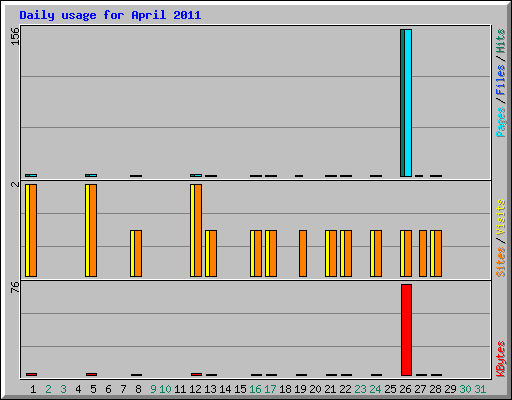Image resolution: width=512 pixels, height=400 pixels.
Task: Select the orange Sites bar on day 17
Action: pyautogui.click(x=273, y=253)
